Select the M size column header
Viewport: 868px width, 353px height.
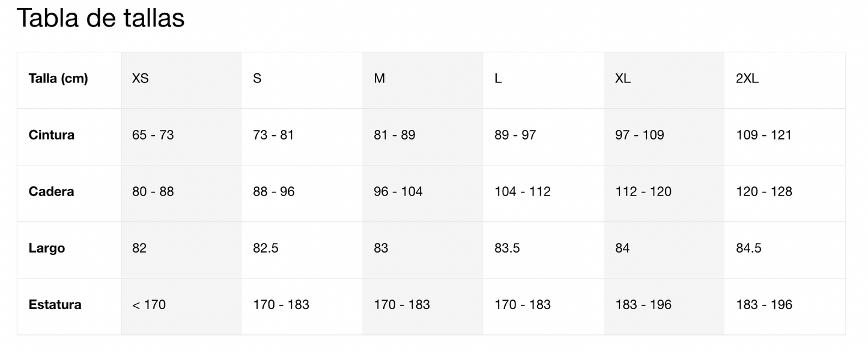coord(380,79)
